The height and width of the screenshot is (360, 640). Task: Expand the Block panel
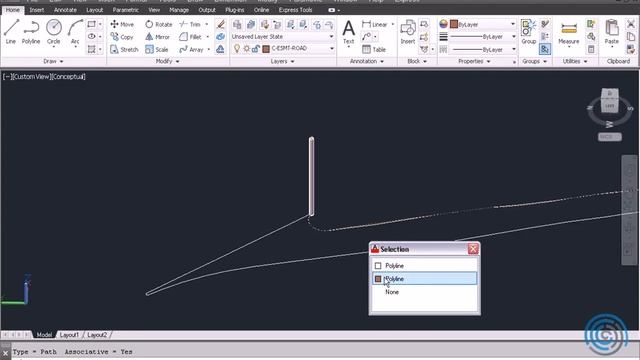click(x=417, y=61)
